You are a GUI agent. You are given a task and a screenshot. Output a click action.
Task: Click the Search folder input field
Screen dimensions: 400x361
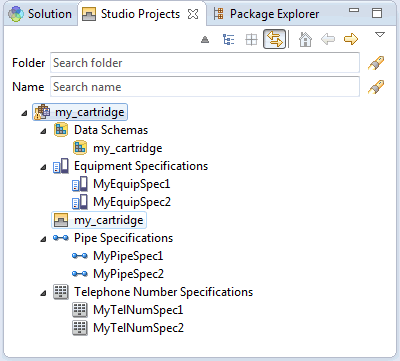point(205,63)
